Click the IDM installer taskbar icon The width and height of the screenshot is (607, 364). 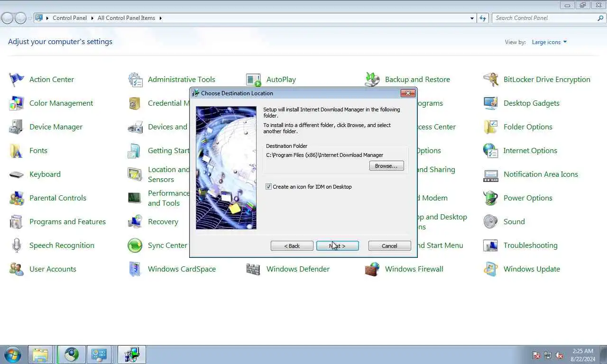[x=132, y=355]
